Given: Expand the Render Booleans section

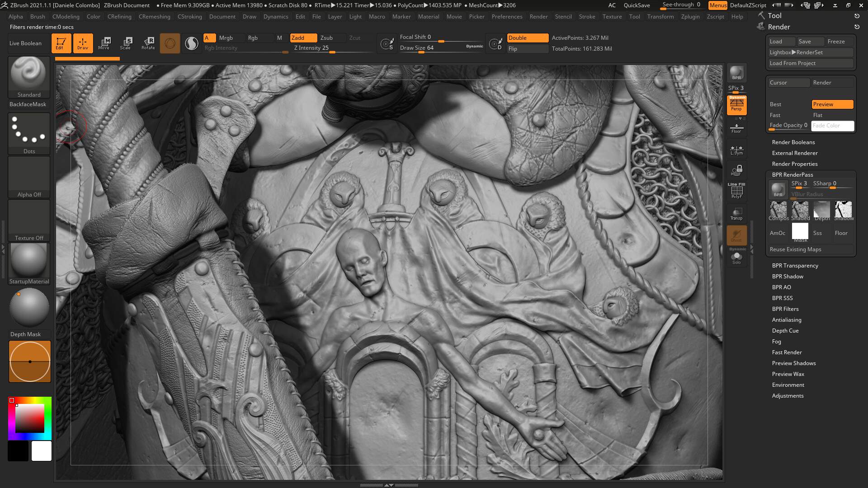Looking at the screenshot, I should click(793, 142).
